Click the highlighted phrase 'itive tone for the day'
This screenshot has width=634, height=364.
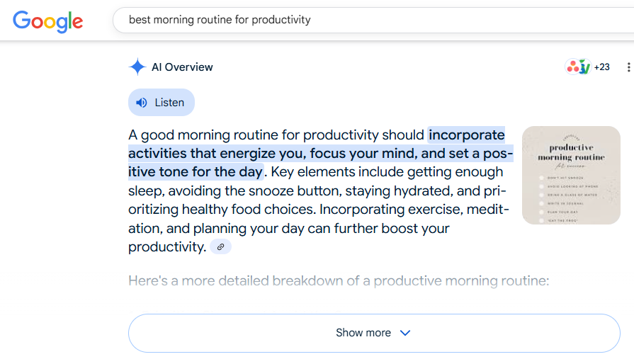(x=196, y=172)
